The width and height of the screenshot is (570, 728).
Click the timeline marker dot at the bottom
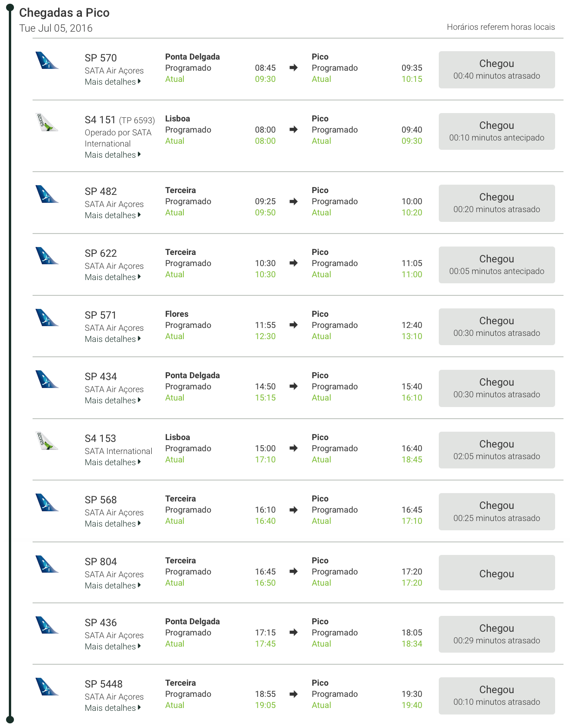pyautogui.click(x=10, y=720)
